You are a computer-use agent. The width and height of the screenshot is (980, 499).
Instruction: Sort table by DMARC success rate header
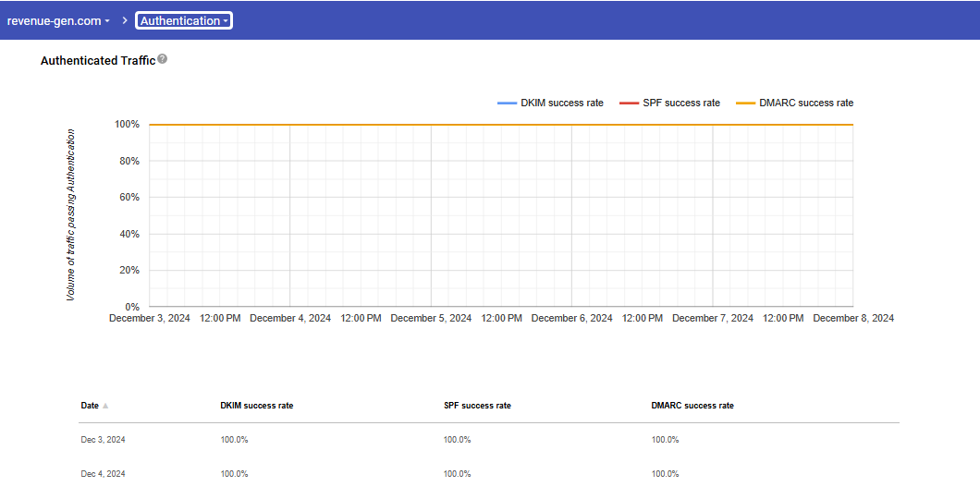[x=692, y=406]
